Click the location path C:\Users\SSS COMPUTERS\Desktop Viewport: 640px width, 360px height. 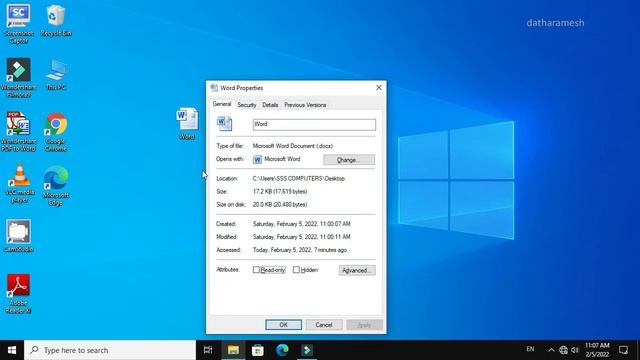click(298, 178)
